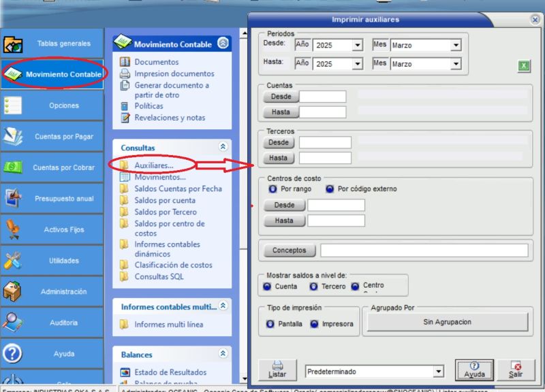The image size is (545, 392).
Task: Open the Hasta Mes dropdown
Action: 456,64
